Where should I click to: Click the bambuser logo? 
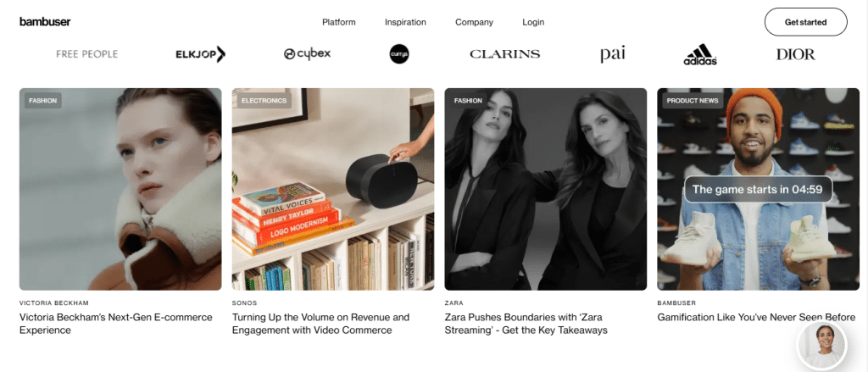(x=45, y=22)
